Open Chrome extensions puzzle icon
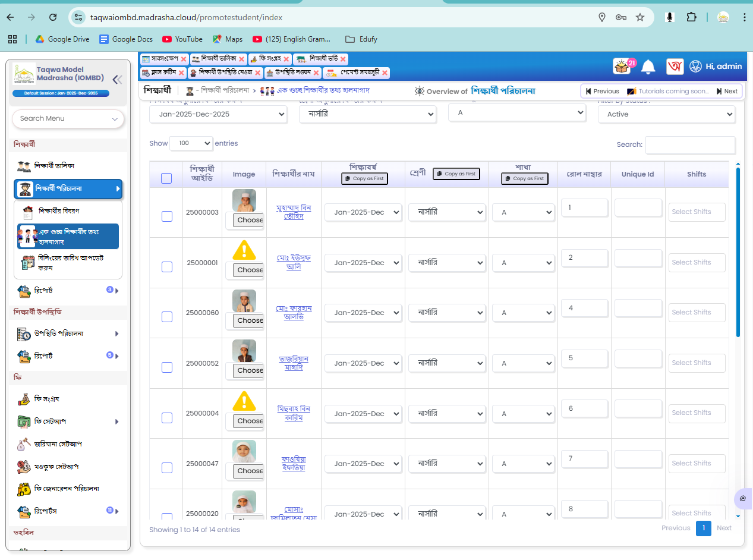753x560 pixels. click(x=691, y=17)
